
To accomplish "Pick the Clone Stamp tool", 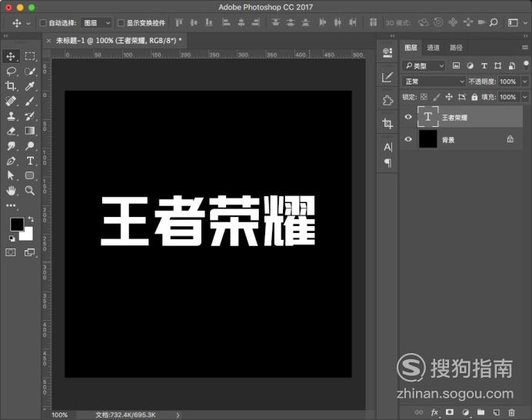I will [11, 116].
